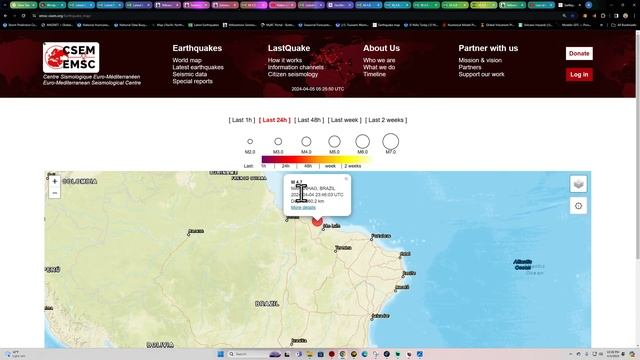Open Special reports link
640x360 pixels.
pyautogui.click(x=192, y=81)
